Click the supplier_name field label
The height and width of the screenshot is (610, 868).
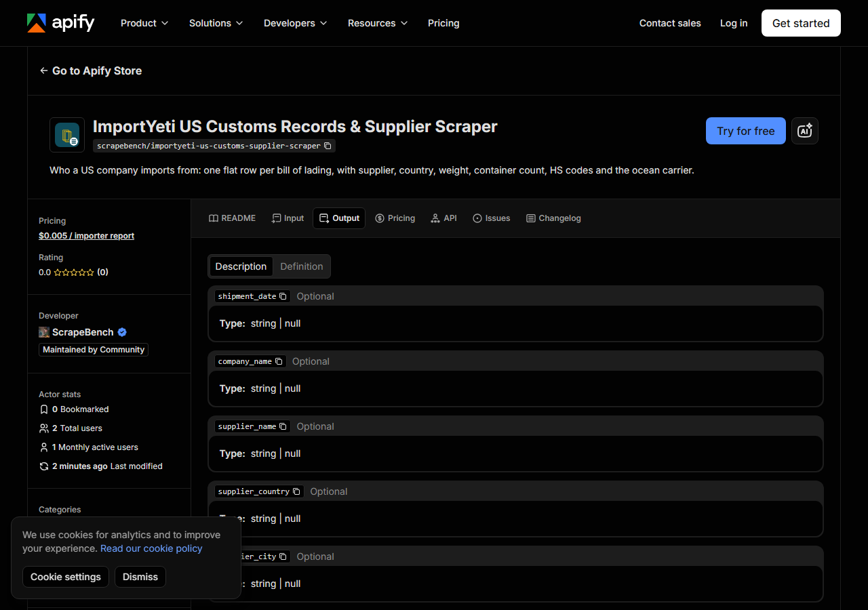coord(247,426)
